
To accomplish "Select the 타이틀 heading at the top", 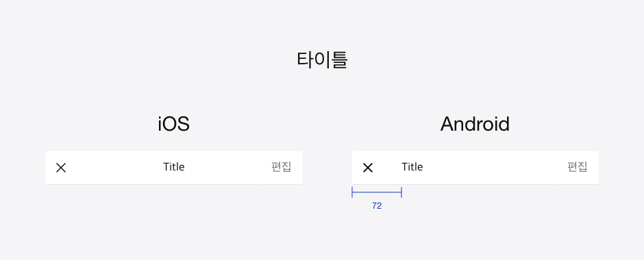I will pos(323,60).
